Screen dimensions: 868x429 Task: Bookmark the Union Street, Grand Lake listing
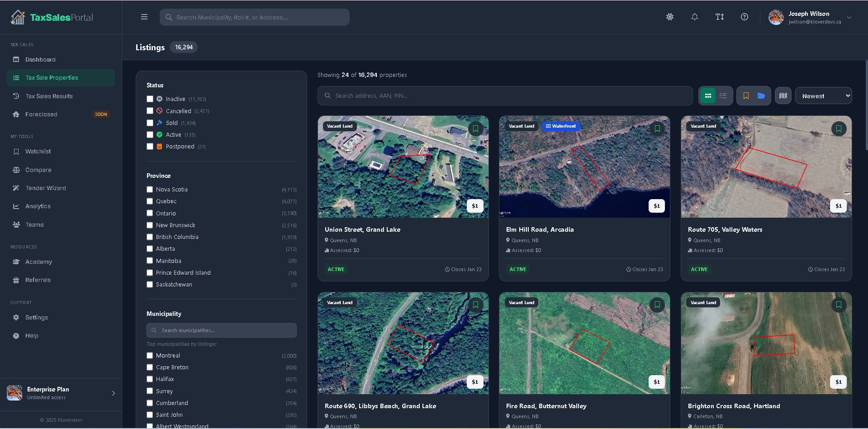tap(475, 129)
